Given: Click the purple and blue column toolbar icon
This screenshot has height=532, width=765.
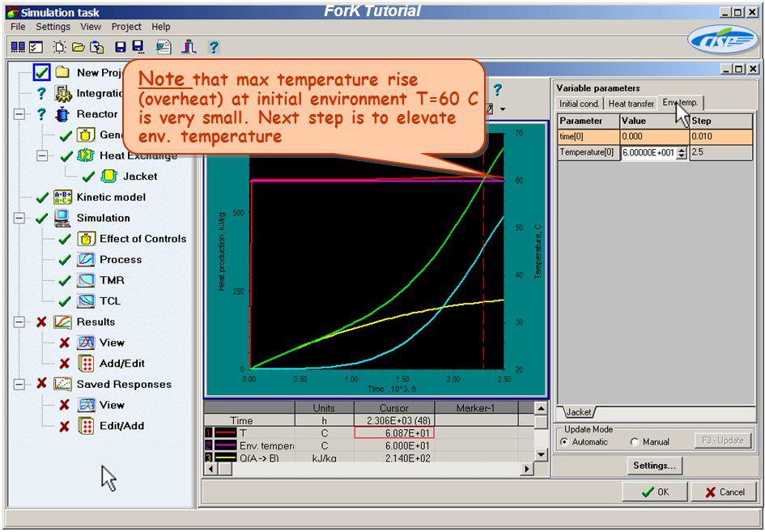Looking at the screenshot, I should click(x=189, y=47).
